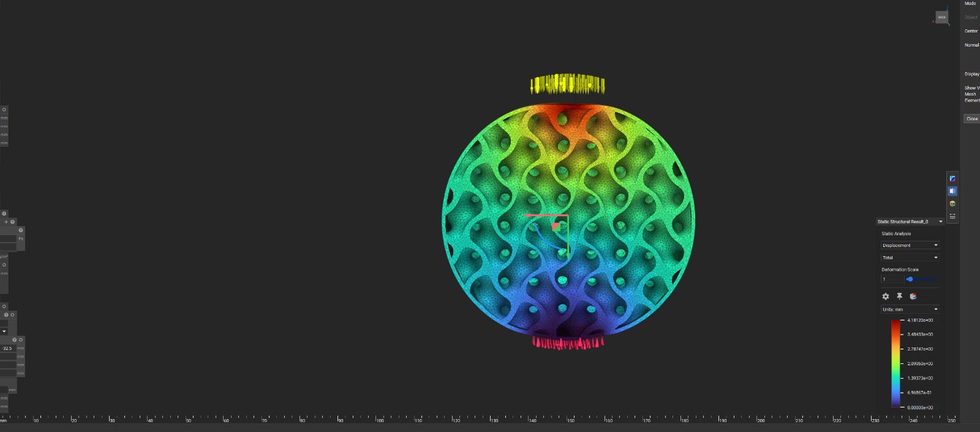The width and height of the screenshot is (980, 432).
Task: Click the minimum legend value 0.00000e+00
Action: 920,407
